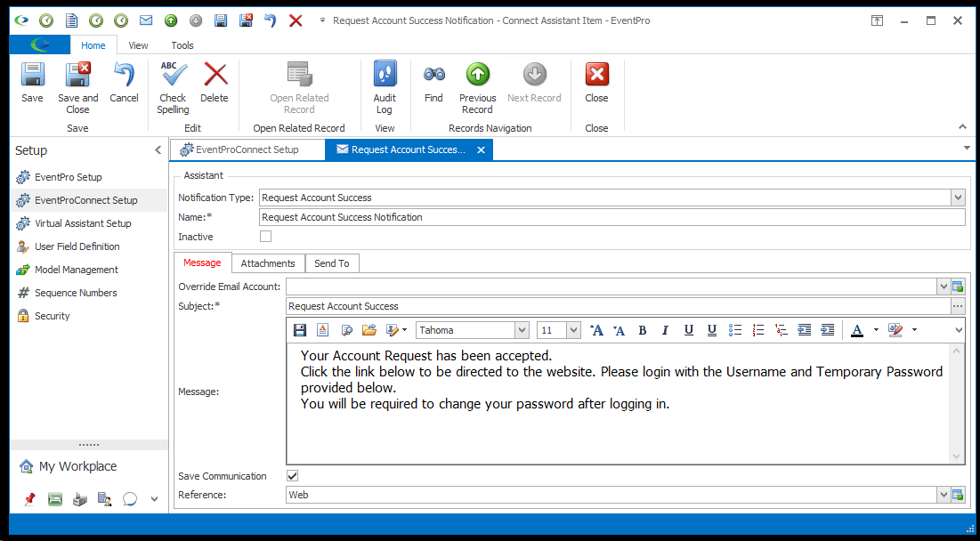Click the Reference lookup button
The image size is (980, 541).
coord(958,495)
